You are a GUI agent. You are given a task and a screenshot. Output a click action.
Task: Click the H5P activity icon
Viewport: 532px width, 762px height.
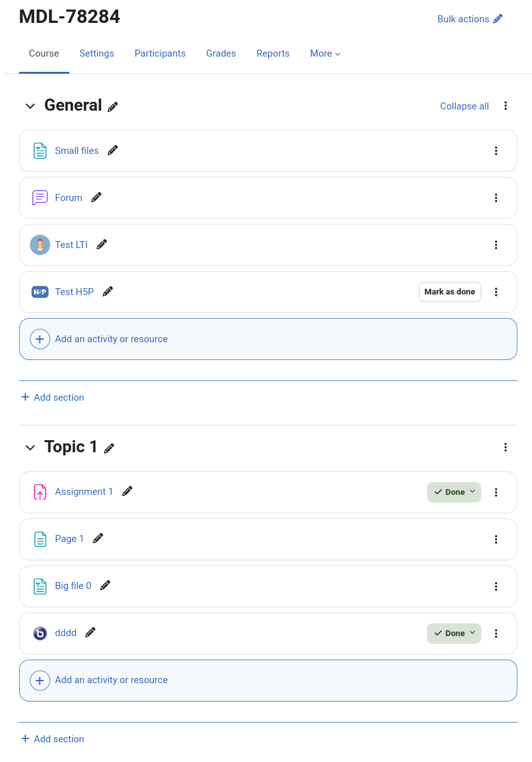coord(40,292)
